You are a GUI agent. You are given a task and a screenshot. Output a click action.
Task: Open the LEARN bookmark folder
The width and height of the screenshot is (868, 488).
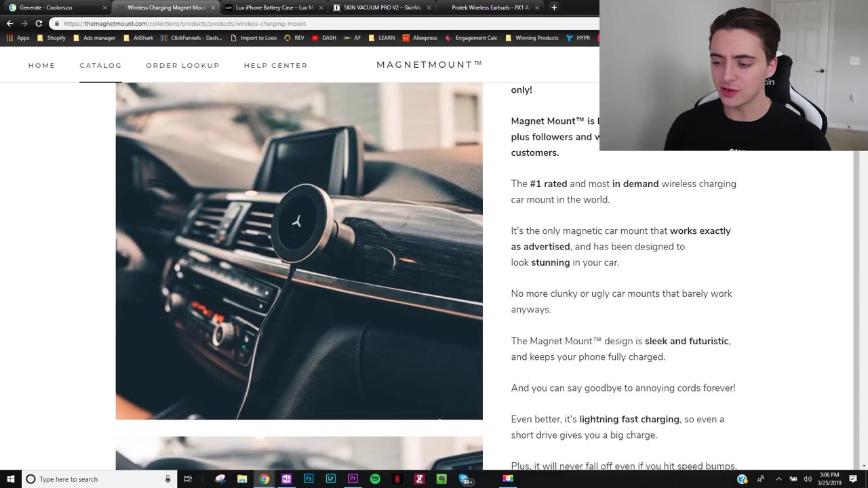tap(382, 38)
